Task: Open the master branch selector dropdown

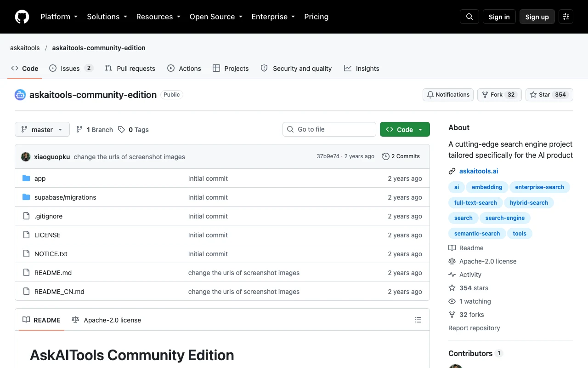Action: pos(42,130)
